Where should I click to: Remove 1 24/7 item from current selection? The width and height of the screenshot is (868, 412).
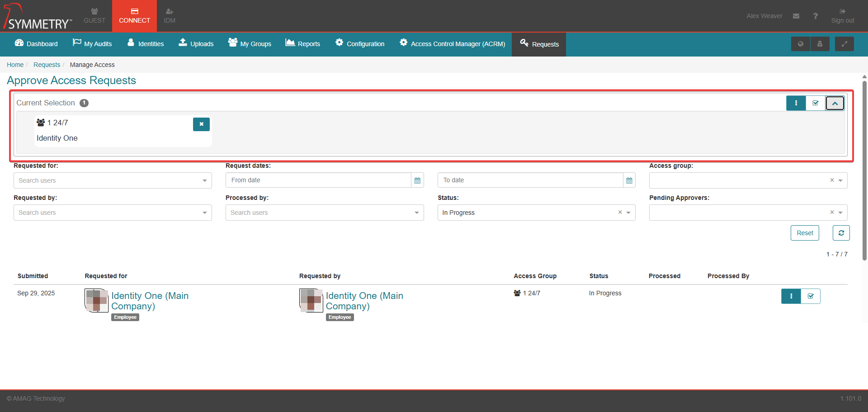[201, 124]
